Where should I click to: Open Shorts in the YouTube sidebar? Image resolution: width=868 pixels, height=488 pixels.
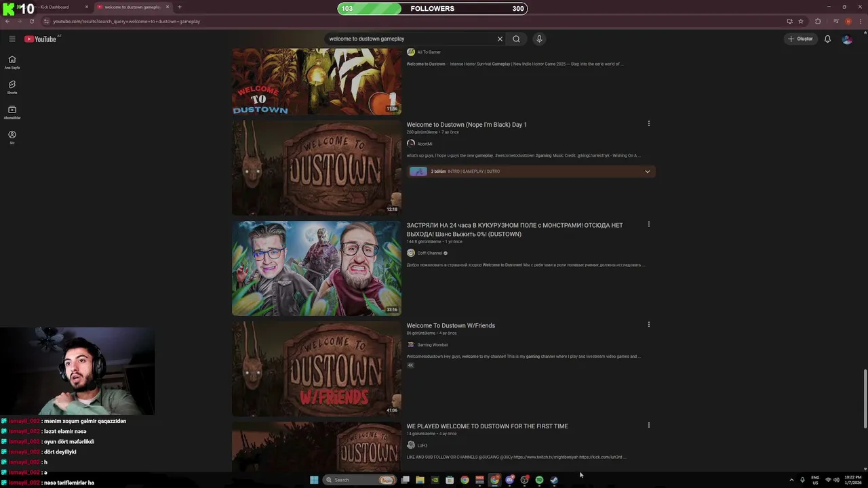click(x=12, y=87)
